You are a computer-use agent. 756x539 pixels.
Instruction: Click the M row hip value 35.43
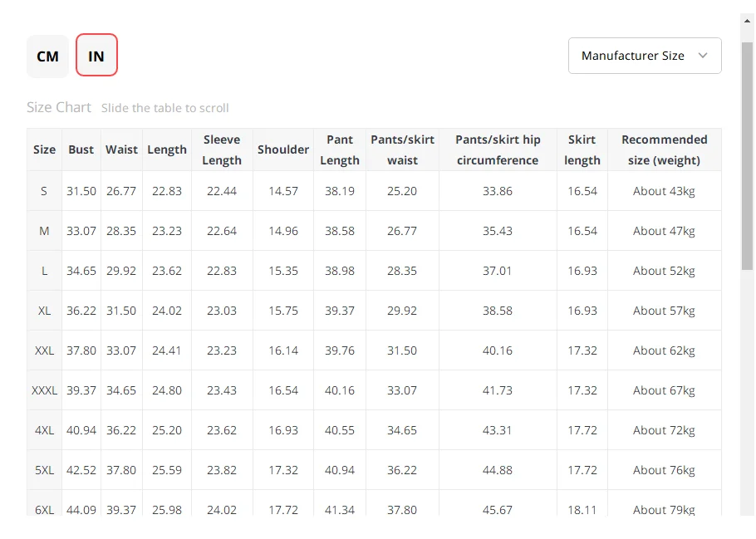point(498,232)
